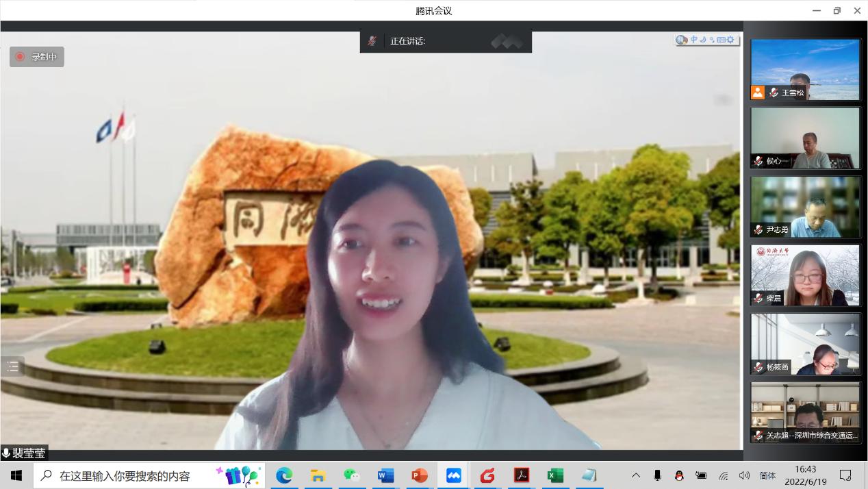This screenshot has height=489, width=868.
Task: Toggle the IME half-moon full/half-width button
Action: (x=703, y=40)
